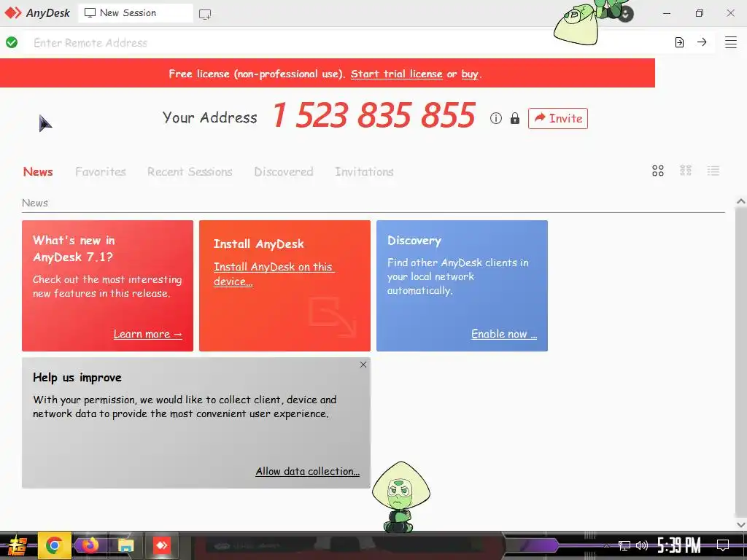This screenshot has width=747, height=560.
Task: Open the new session tab icon
Action: (205, 15)
